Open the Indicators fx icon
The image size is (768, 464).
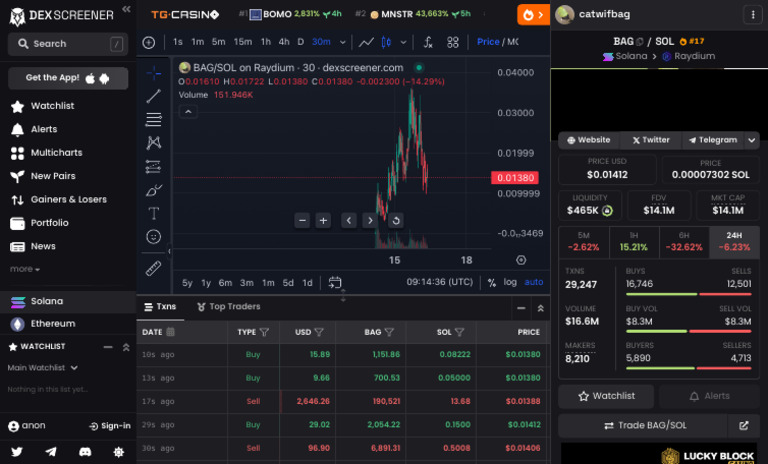[x=428, y=43]
